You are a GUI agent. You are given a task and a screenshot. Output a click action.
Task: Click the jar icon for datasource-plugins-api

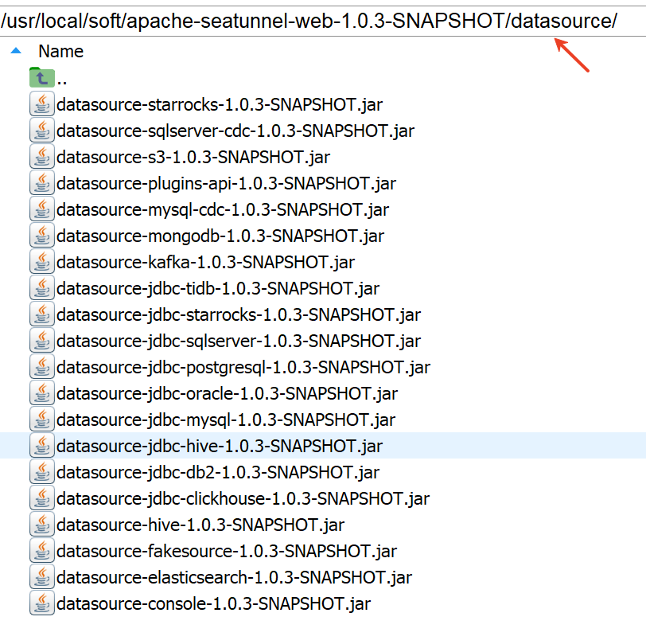(42, 183)
